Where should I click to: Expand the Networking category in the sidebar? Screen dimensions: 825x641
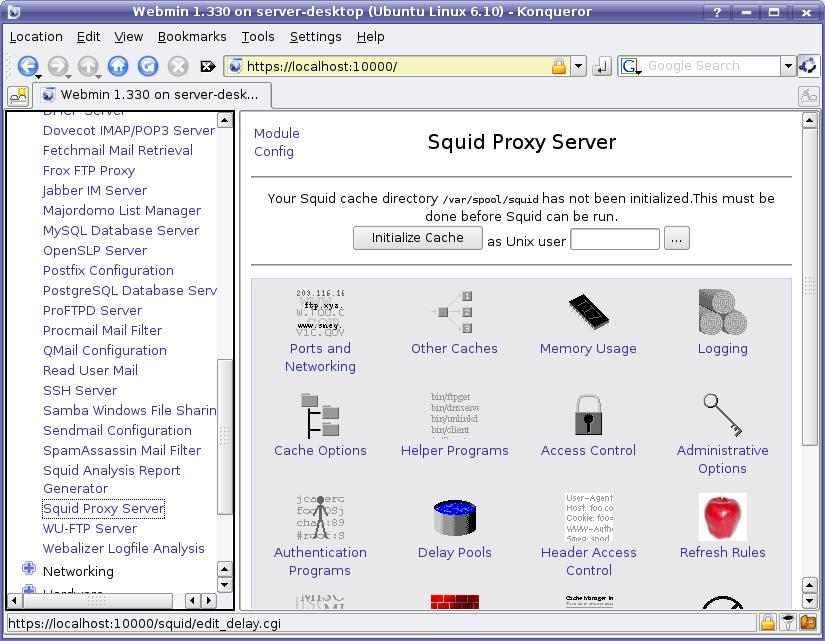click(29, 569)
